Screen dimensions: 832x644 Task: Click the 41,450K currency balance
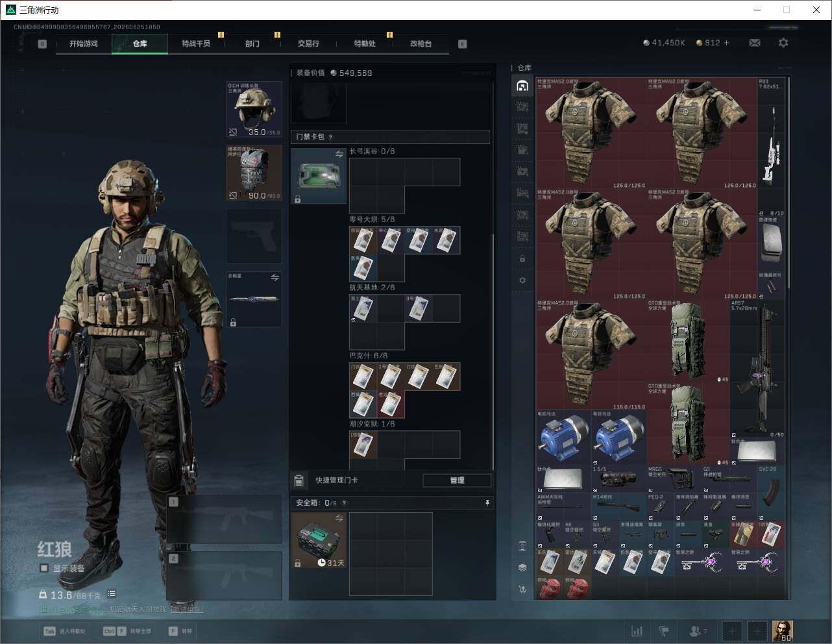click(x=664, y=43)
